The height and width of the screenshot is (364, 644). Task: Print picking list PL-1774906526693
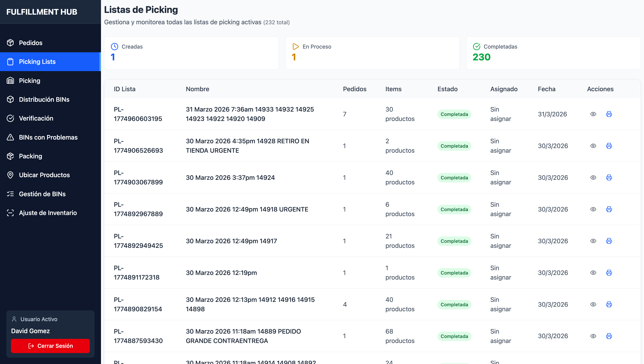[x=609, y=146]
